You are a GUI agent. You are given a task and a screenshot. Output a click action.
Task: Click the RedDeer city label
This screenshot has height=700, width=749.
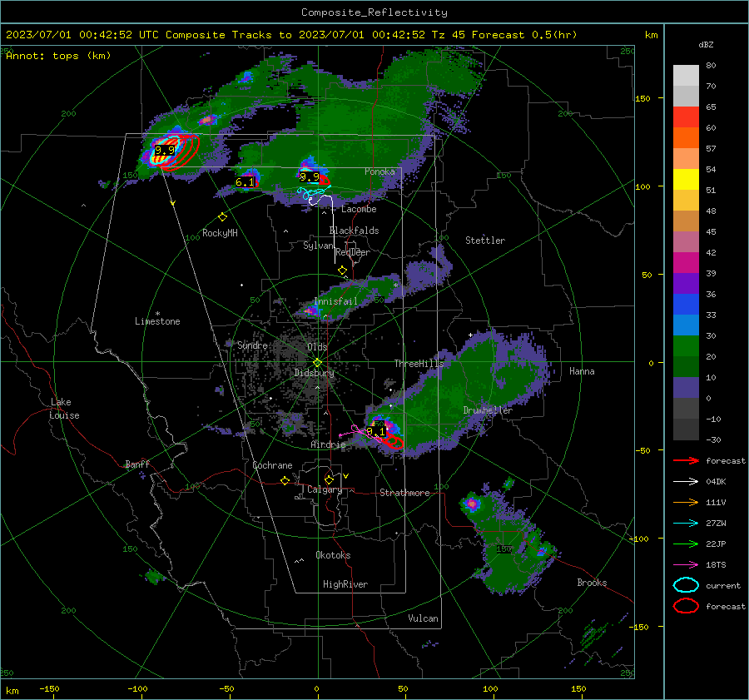pyautogui.click(x=353, y=252)
